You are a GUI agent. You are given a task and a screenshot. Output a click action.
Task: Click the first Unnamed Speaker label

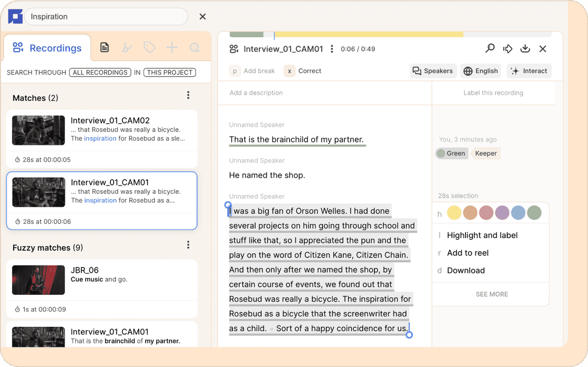(x=257, y=125)
